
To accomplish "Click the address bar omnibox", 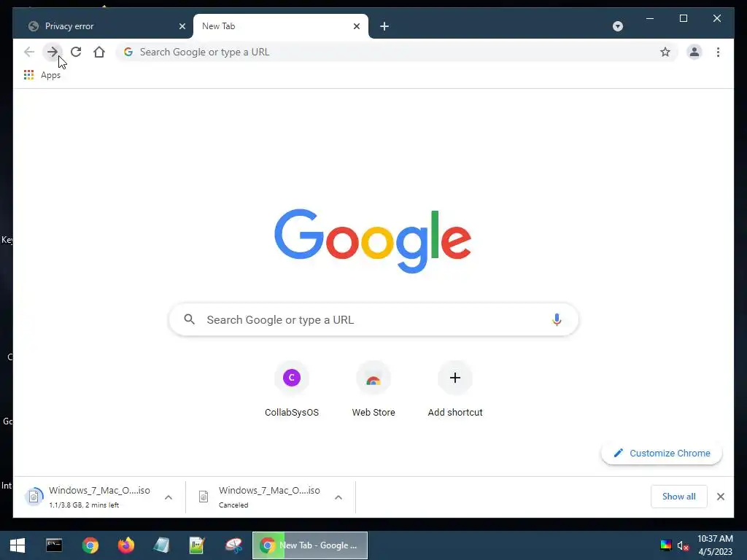I will [x=396, y=52].
